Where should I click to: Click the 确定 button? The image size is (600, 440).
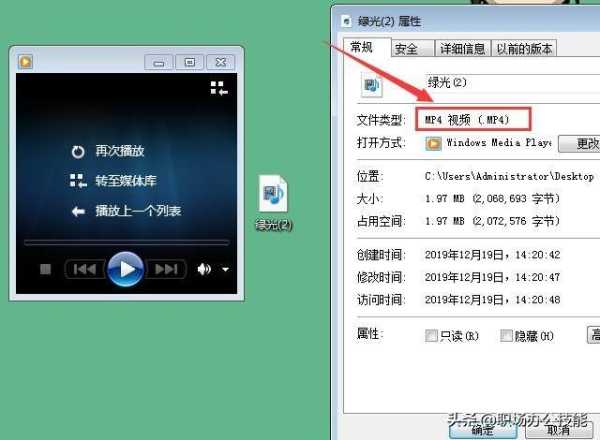click(483, 430)
